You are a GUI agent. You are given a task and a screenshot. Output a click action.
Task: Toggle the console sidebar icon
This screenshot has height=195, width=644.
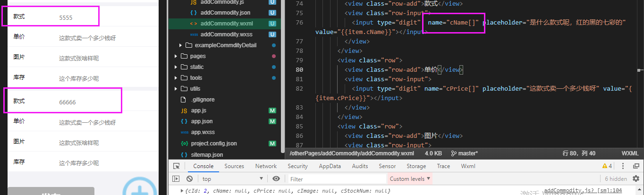tap(176, 179)
